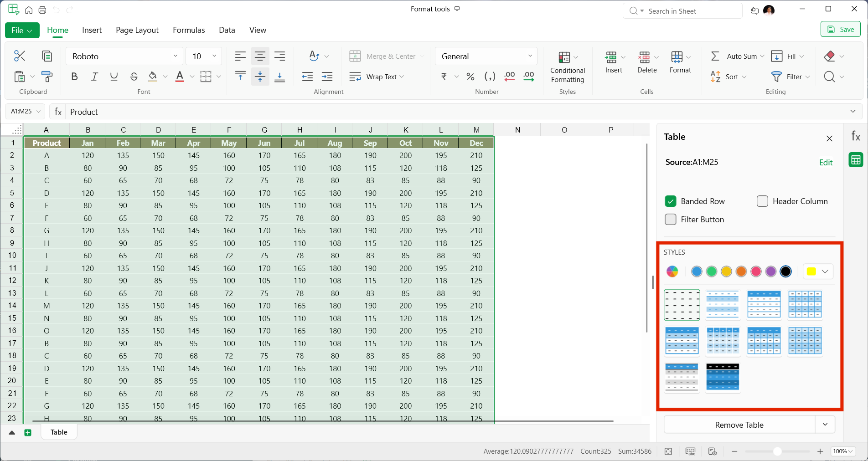Click the bottom align icon
Image resolution: width=868 pixels, height=461 pixels.
279,77
